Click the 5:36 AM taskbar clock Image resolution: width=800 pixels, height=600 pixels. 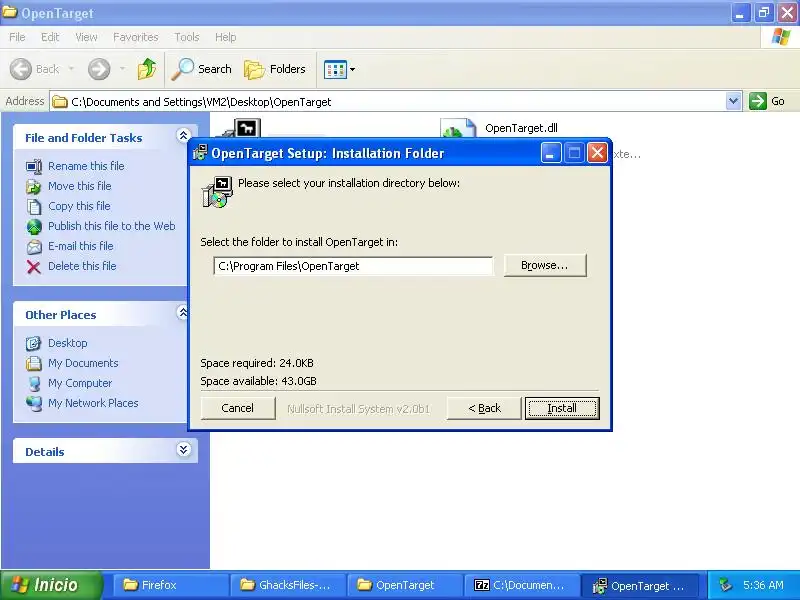tap(763, 585)
